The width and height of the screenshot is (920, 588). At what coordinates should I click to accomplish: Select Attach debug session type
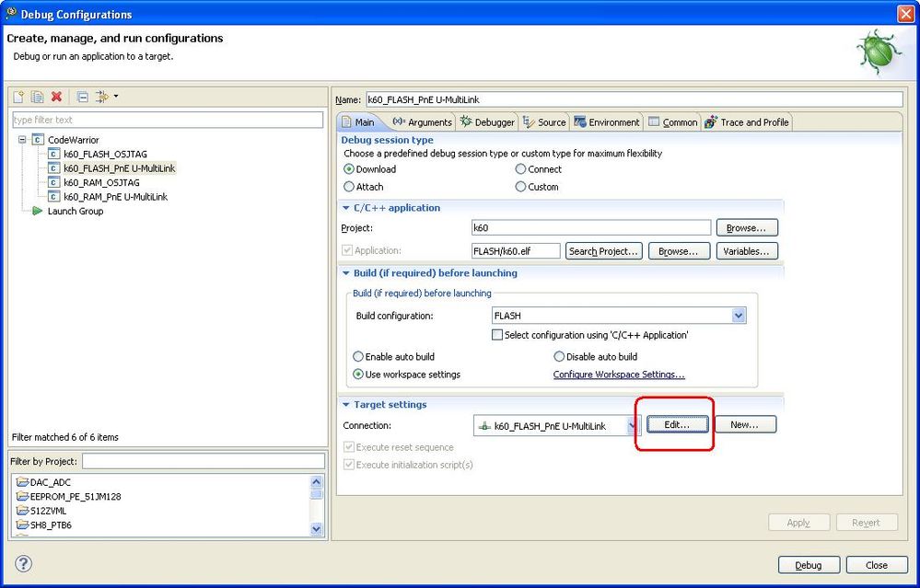(349, 187)
